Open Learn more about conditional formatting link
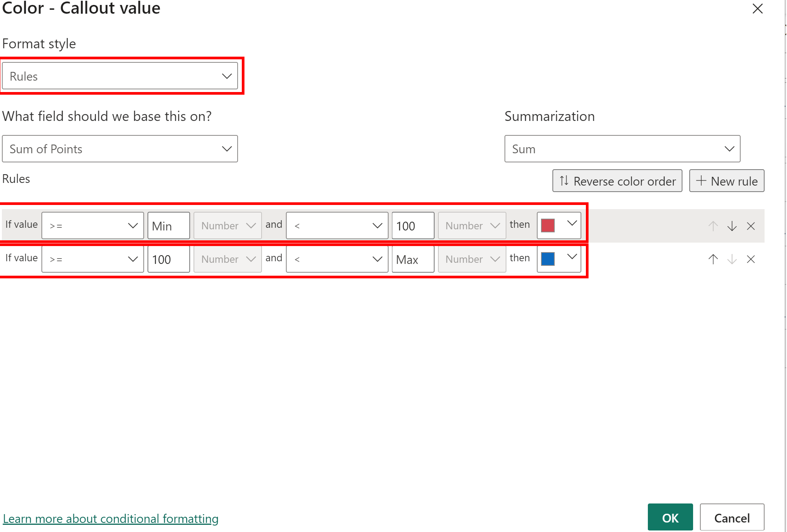787x532 pixels. [x=111, y=519]
